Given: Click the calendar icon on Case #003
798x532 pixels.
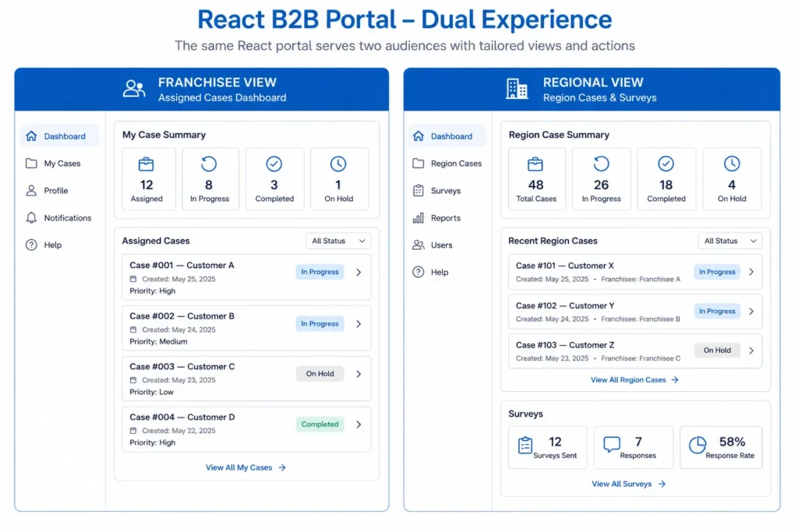Looking at the screenshot, I should 133,380.
